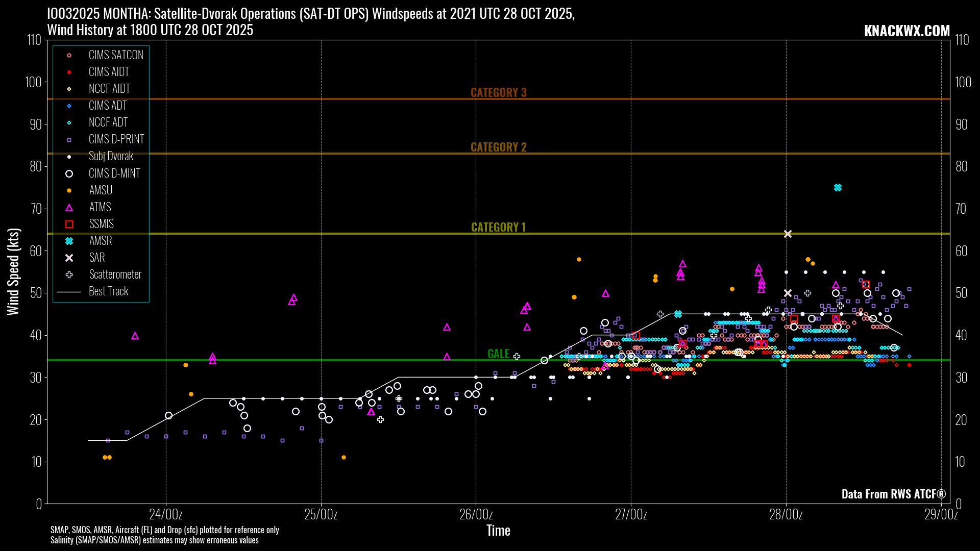
Task: Click the AMSU orange dot legend icon
Action: (x=69, y=190)
